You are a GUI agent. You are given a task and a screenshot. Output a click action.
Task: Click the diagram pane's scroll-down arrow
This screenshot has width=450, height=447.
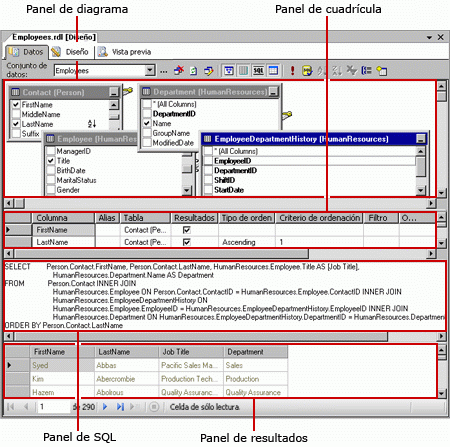(x=441, y=193)
